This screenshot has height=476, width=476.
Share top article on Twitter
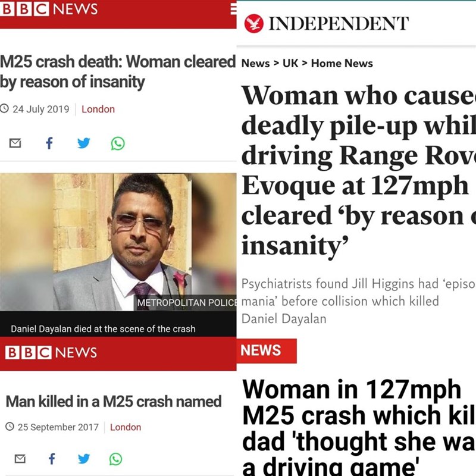84,143
